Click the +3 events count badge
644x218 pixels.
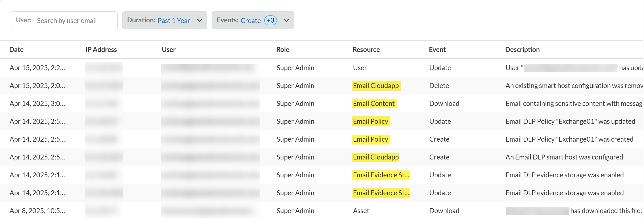coord(271,21)
